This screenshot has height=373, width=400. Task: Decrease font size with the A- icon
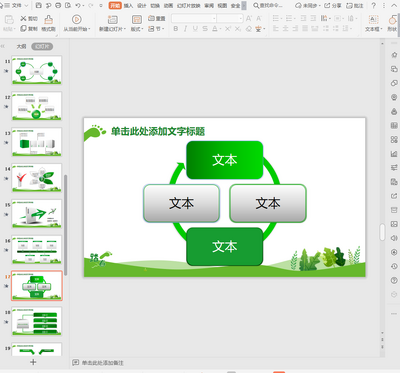(x=259, y=18)
